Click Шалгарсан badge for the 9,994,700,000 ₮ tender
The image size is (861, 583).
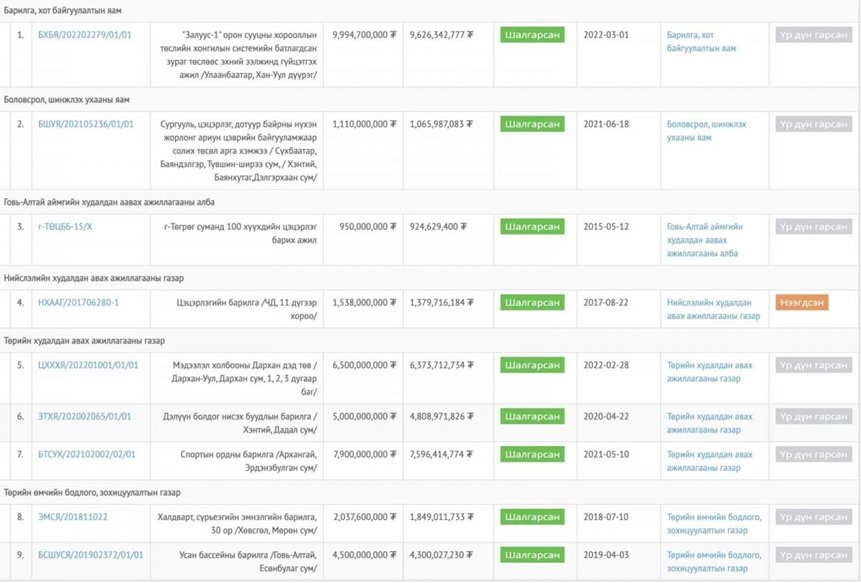[532, 34]
